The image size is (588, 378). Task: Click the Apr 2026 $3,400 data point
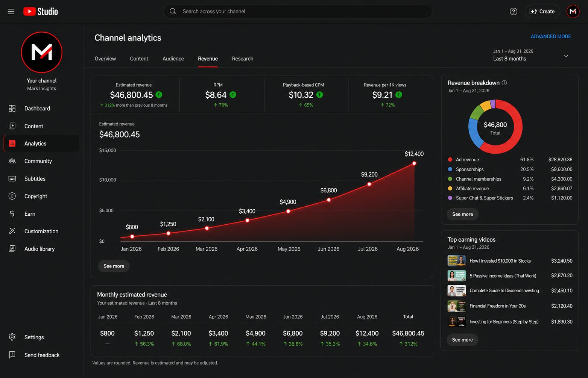(248, 221)
